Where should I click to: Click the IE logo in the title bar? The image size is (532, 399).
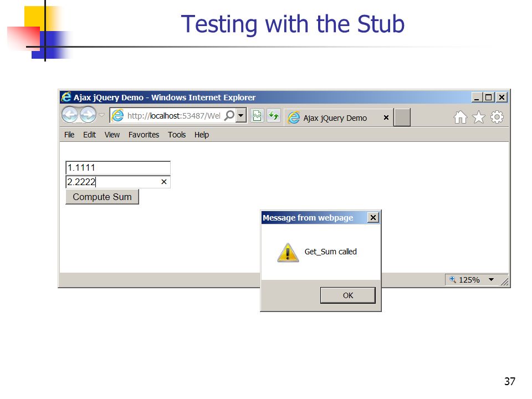point(66,97)
